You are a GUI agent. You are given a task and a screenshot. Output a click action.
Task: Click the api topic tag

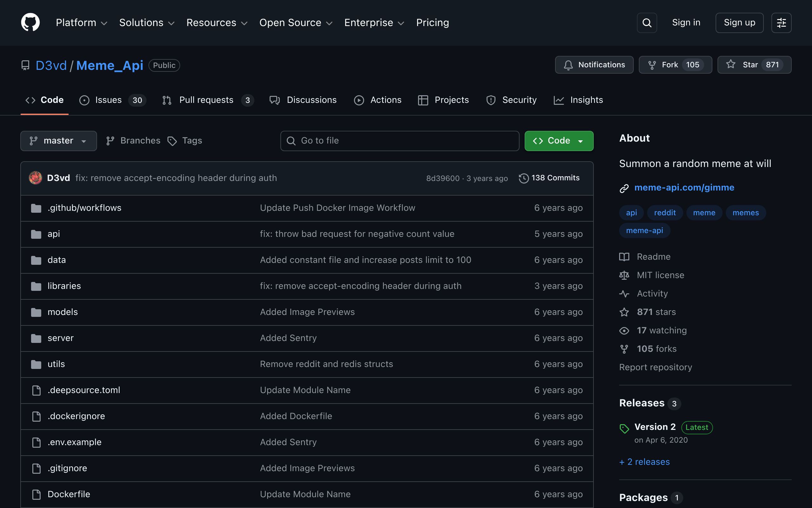coord(631,213)
